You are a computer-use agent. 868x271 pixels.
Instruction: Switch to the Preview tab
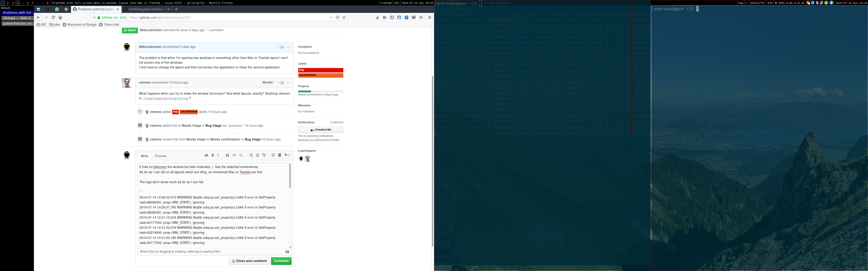(160, 156)
